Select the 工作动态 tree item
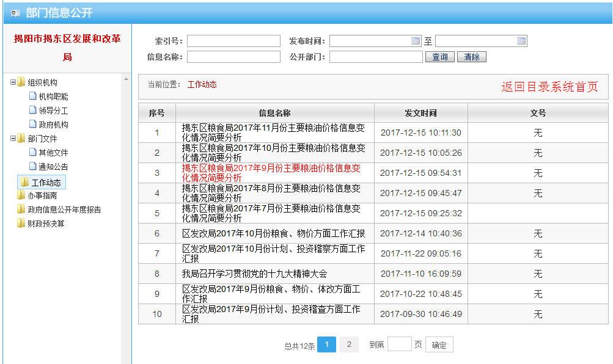Viewport: 613px width, 364px height. pyautogui.click(x=42, y=183)
